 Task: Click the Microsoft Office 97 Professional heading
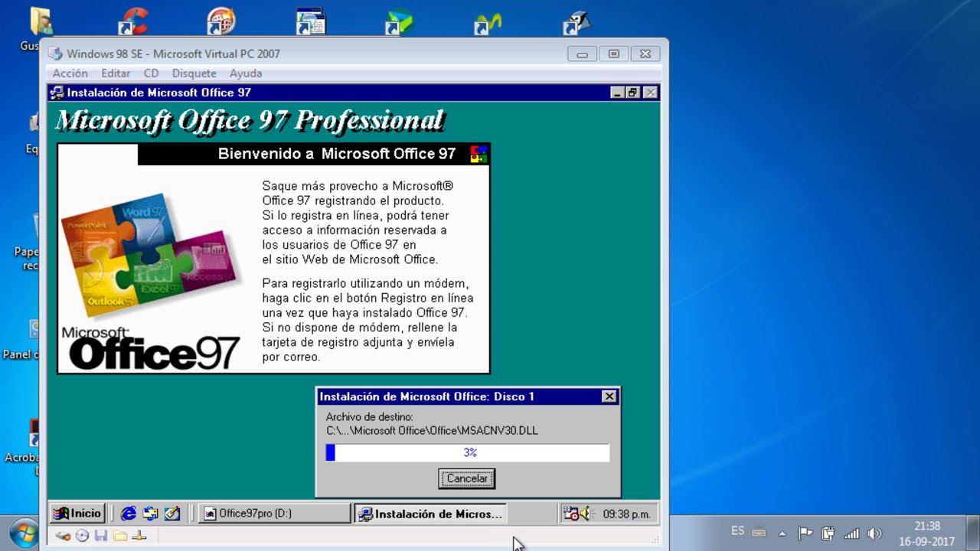tap(250, 121)
